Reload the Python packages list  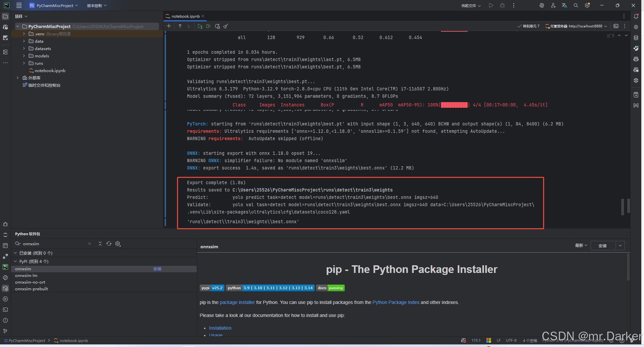coord(109,244)
